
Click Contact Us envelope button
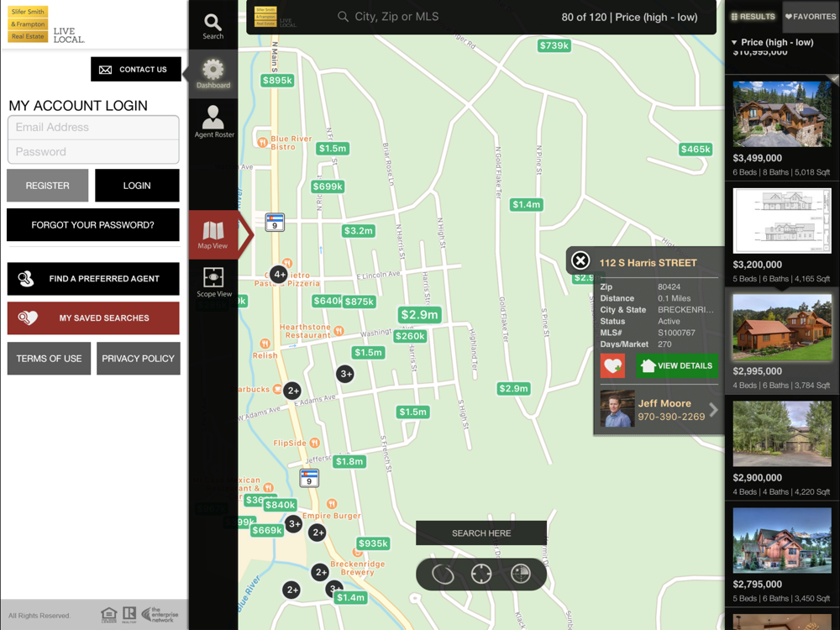(x=136, y=69)
